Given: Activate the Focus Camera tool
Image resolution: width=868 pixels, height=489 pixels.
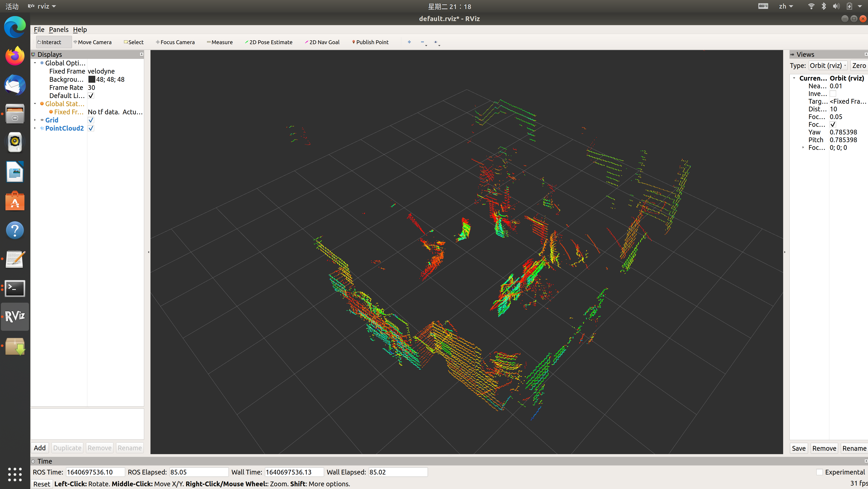Looking at the screenshot, I should click(175, 42).
